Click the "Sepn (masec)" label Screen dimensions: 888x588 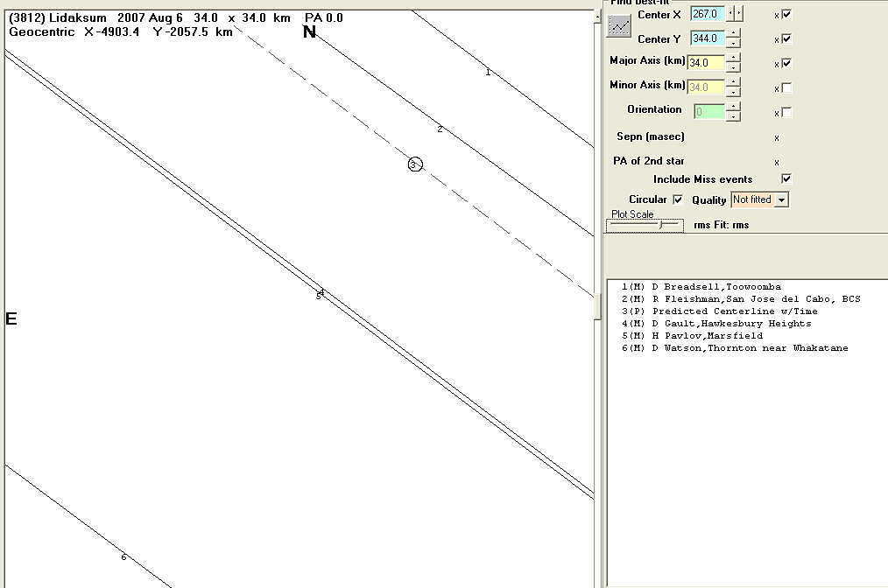click(650, 136)
